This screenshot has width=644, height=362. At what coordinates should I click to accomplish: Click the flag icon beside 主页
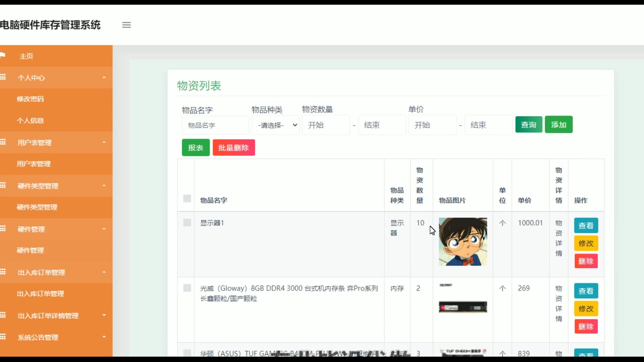coord(3,55)
